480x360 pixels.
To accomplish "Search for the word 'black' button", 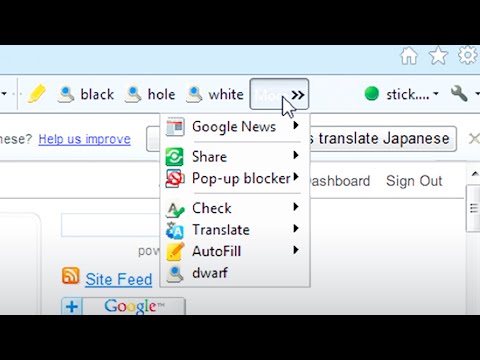I will (x=86, y=94).
